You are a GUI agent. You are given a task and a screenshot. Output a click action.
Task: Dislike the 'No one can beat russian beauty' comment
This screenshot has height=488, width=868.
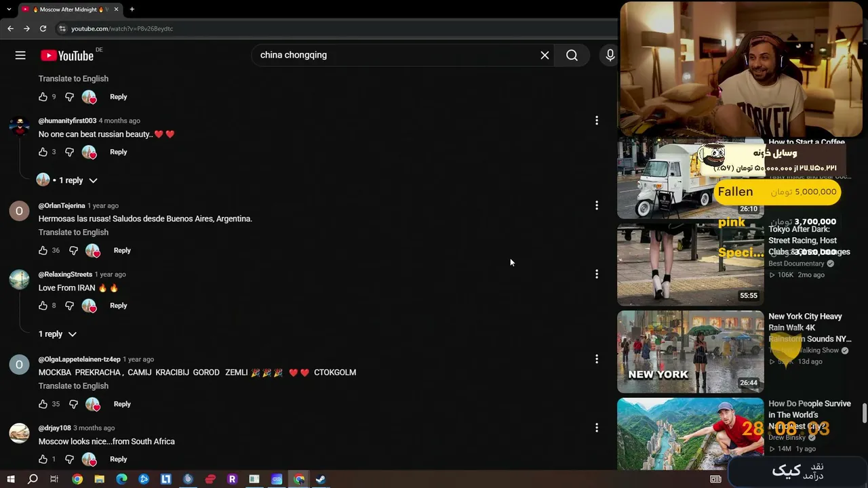[69, 152]
